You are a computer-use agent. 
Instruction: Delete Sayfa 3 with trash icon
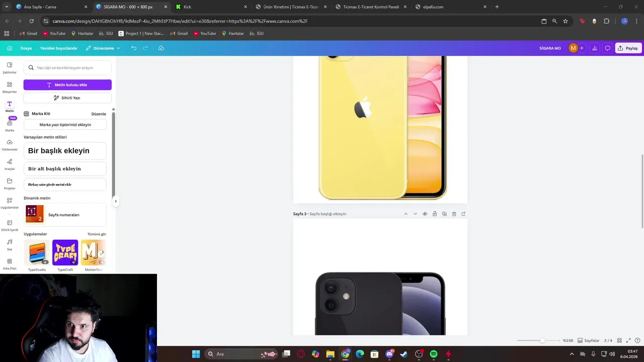(x=454, y=214)
